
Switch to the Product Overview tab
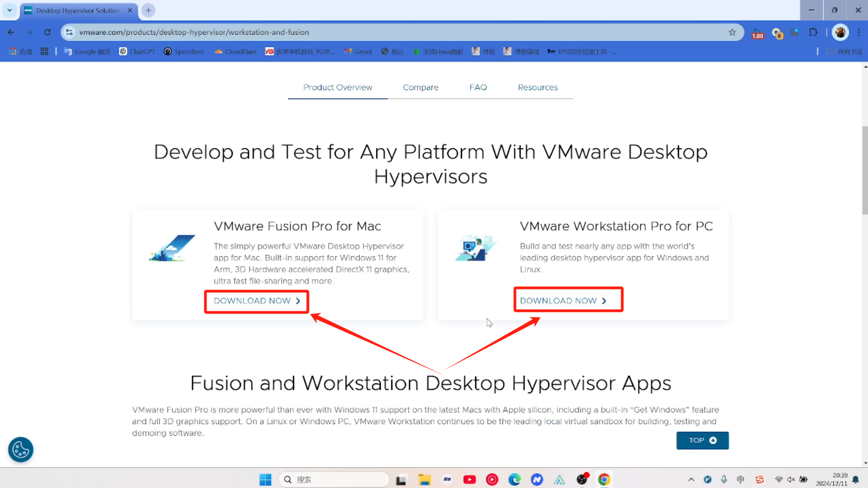[x=338, y=87]
